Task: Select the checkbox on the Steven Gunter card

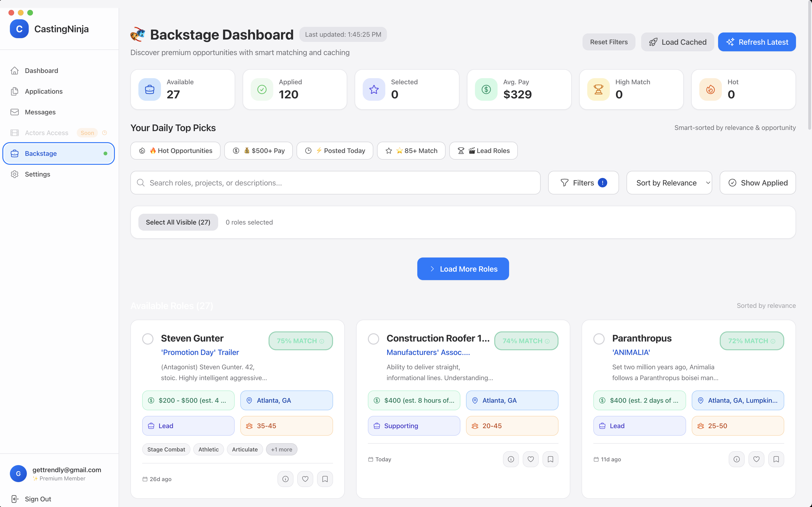Action: [148, 339]
